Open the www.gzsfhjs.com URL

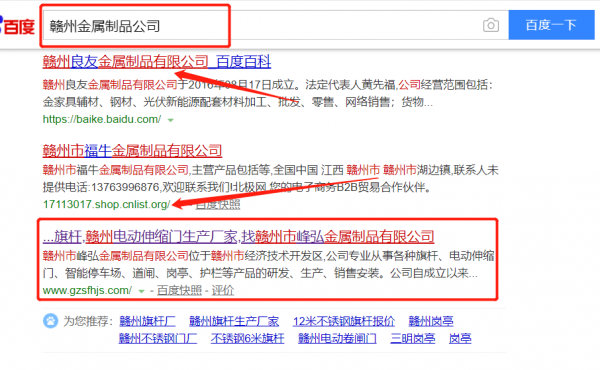coord(87,290)
